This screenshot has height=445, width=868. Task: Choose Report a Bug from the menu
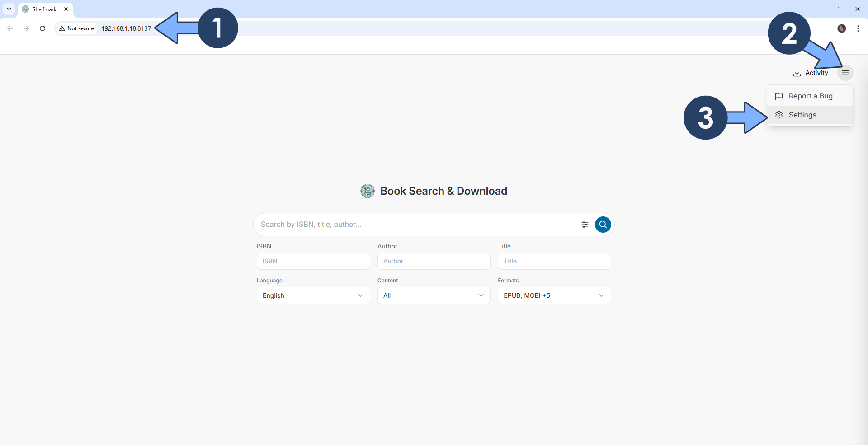(810, 96)
